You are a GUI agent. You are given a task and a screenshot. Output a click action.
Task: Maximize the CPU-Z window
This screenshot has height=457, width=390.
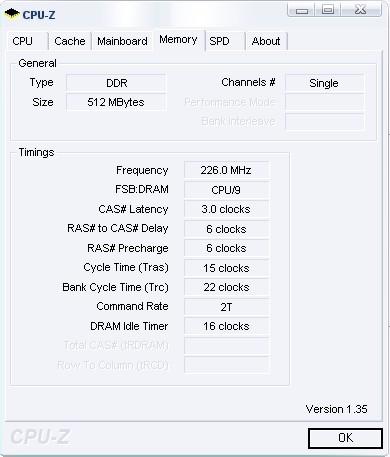[328, 10]
